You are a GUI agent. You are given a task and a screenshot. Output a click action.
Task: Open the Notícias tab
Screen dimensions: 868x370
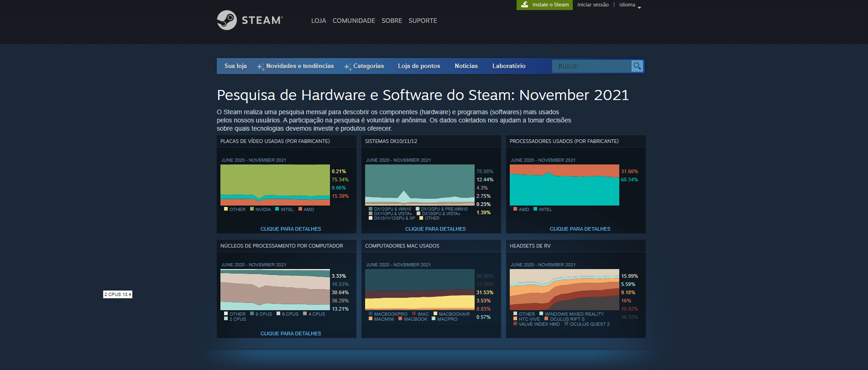[x=466, y=66]
